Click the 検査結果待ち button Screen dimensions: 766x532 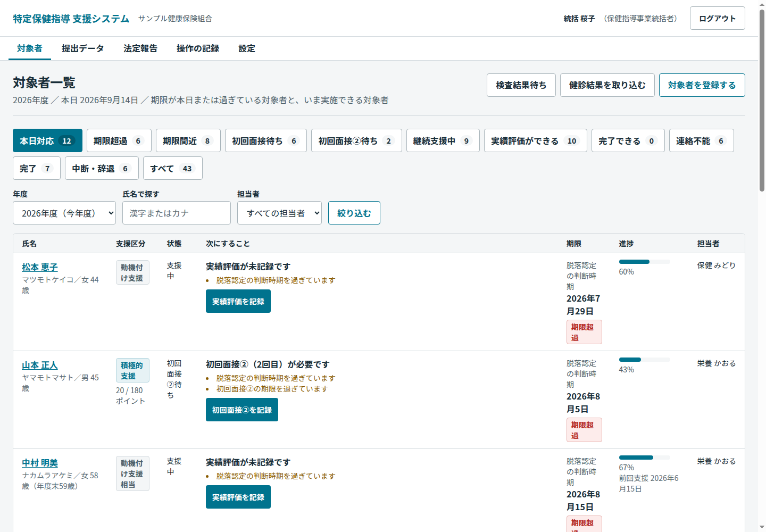pyautogui.click(x=521, y=85)
